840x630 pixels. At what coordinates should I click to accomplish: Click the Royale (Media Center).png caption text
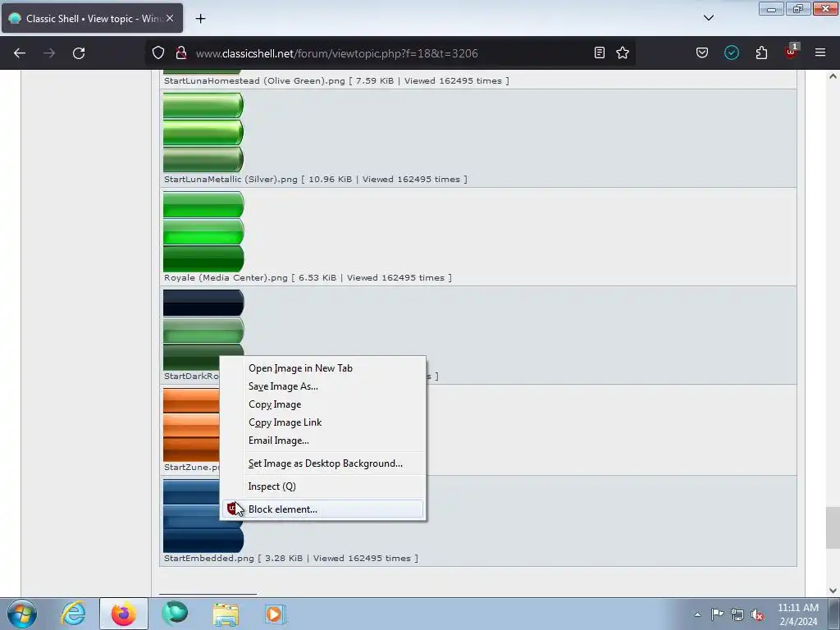click(308, 278)
